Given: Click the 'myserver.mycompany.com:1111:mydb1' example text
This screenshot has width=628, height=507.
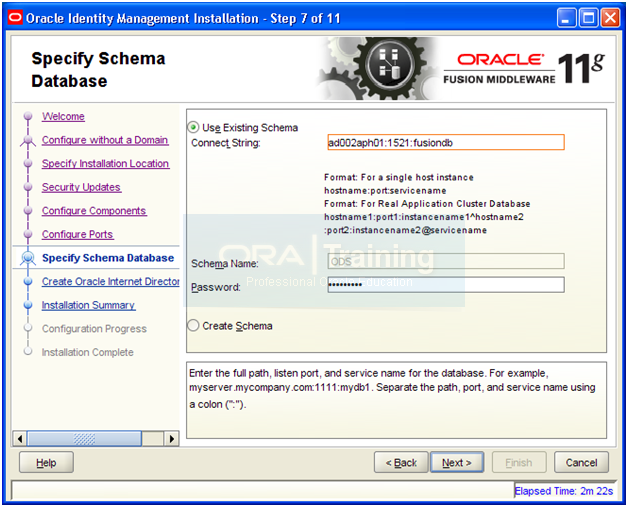Looking at the screenshot, I should tap(281, 388).
